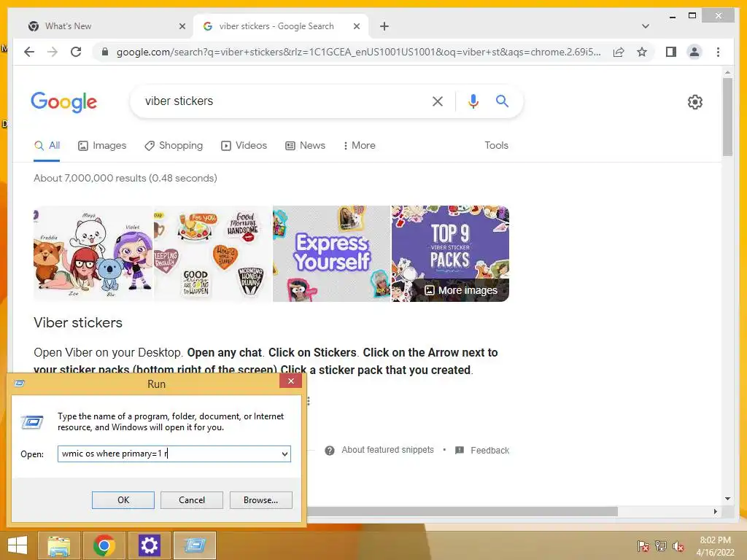This screenshot has height=560, width=747.
Task: Click the forward navigation arrow
Action: (x=53, y=52)
